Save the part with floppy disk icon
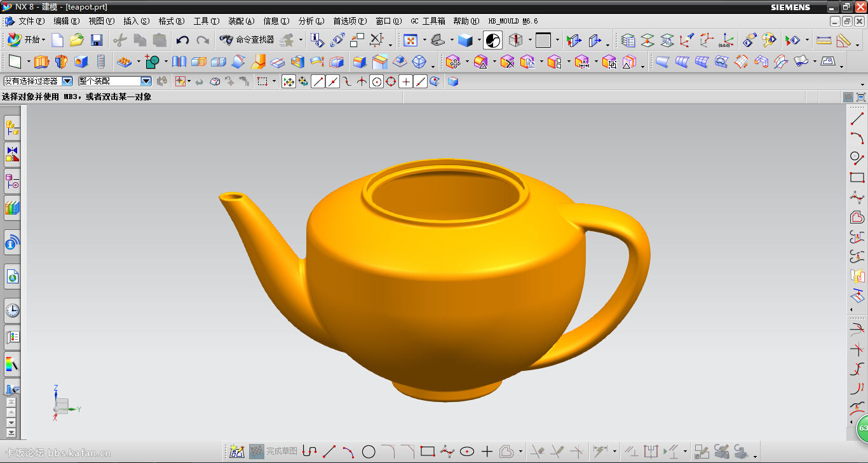Image resolution: width=868 pixels, height=463 pixels. click(97, 40)
